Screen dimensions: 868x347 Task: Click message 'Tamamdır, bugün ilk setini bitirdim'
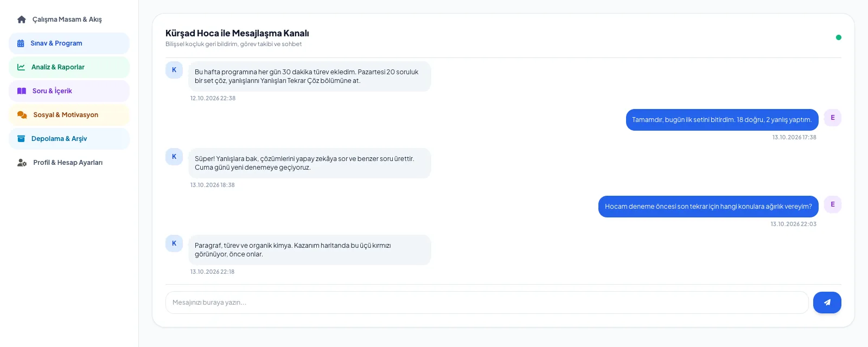point(722,120)
